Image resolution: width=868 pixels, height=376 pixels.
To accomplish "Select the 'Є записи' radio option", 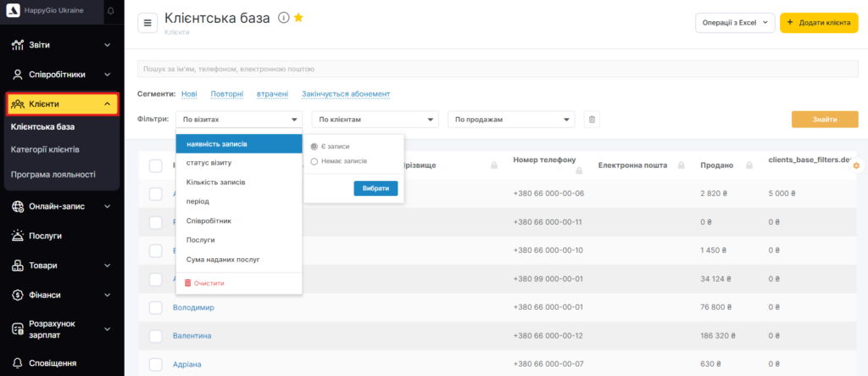I will 314,146.
